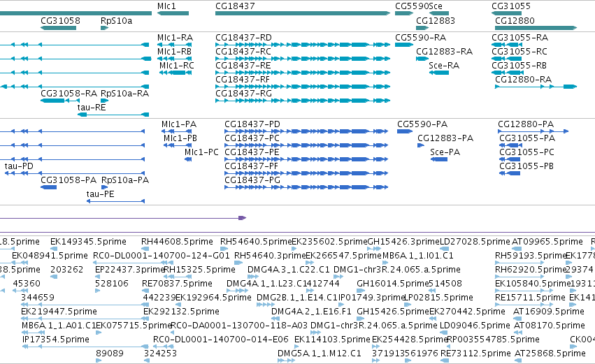Select the CG31055-RA transcript label
The width and height of the screenshot is (595, 364).
coord(520,38)
